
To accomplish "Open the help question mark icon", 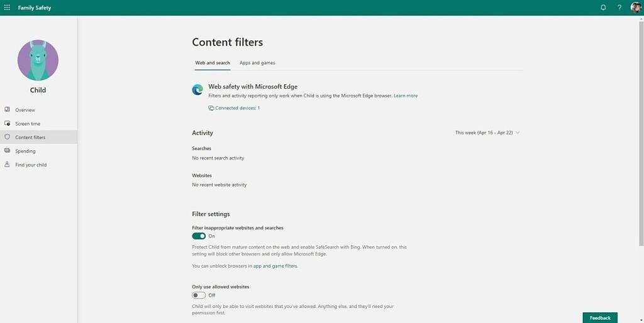I will (619, 8).
